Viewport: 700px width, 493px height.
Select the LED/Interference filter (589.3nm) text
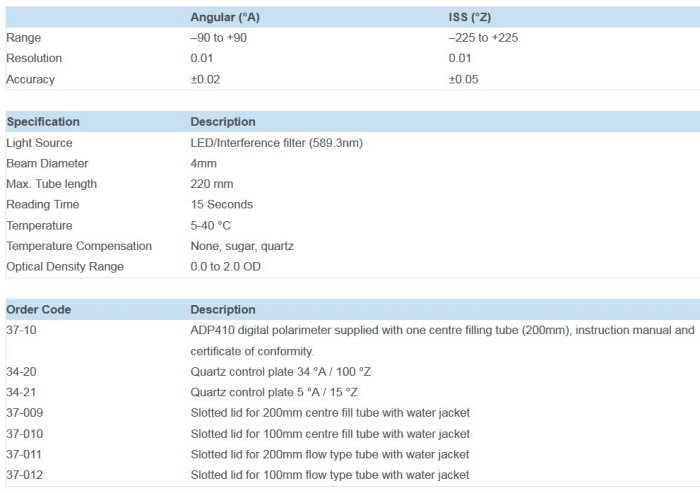(276, 143)
